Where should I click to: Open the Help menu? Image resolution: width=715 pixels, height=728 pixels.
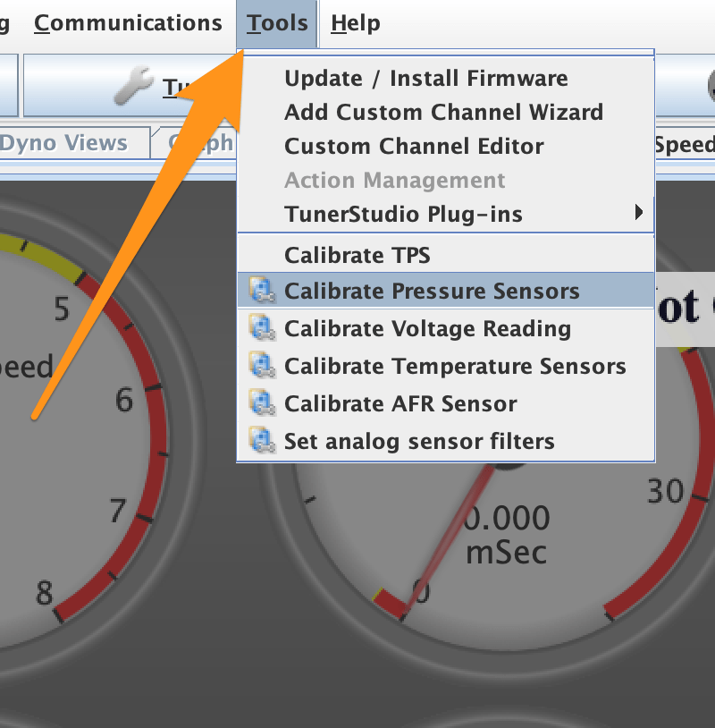[356, 23]
